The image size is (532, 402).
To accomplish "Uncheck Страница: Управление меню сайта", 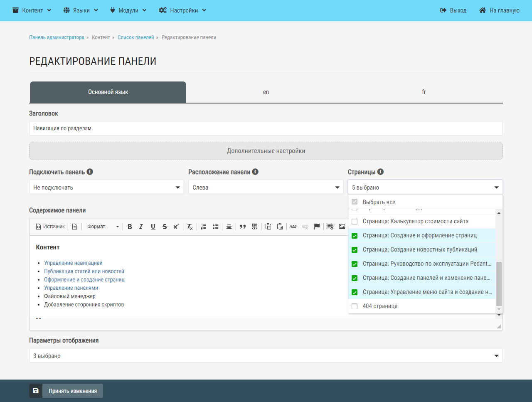I will (x=355, y=292).
